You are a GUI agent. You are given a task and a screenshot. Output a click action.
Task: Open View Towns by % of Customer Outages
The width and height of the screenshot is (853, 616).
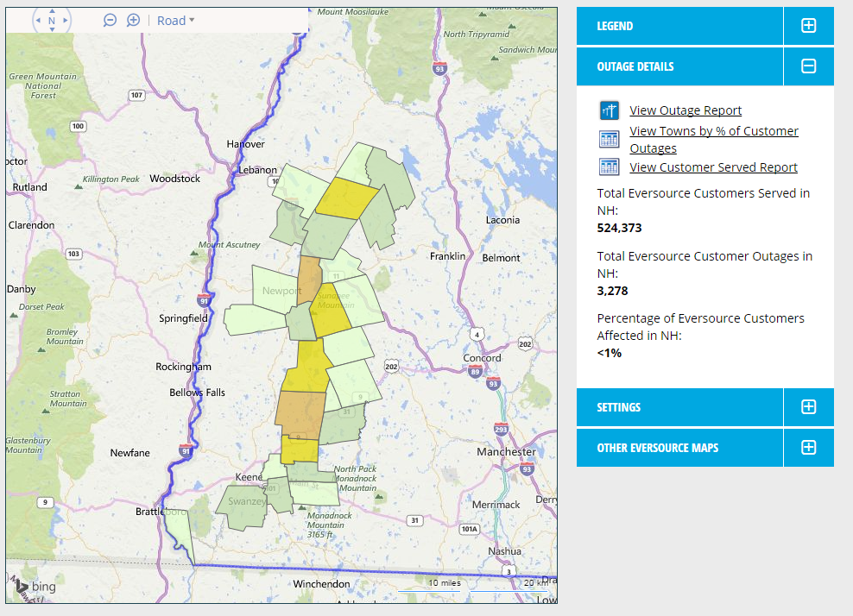pyautogui.click(x=714, y=140)
